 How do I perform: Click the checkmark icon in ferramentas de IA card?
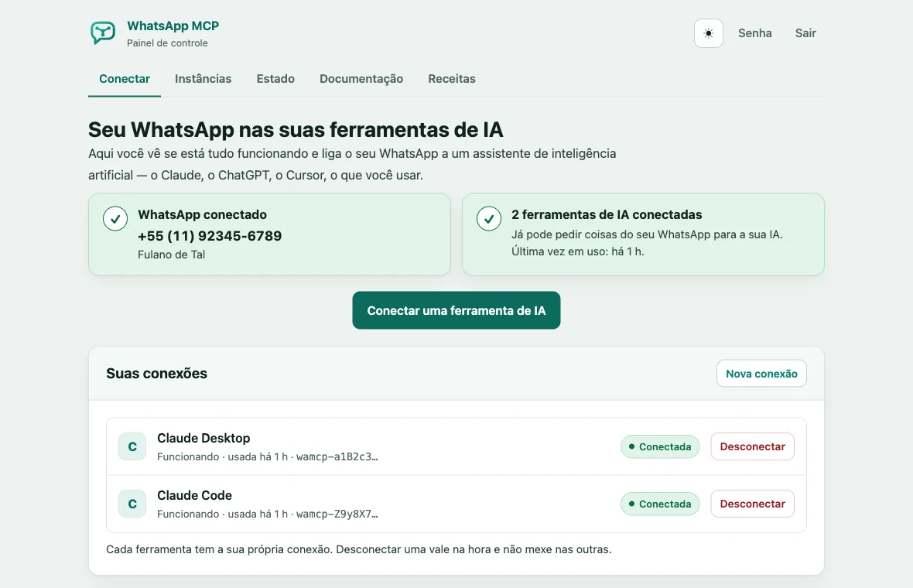(x=489, y=219)
